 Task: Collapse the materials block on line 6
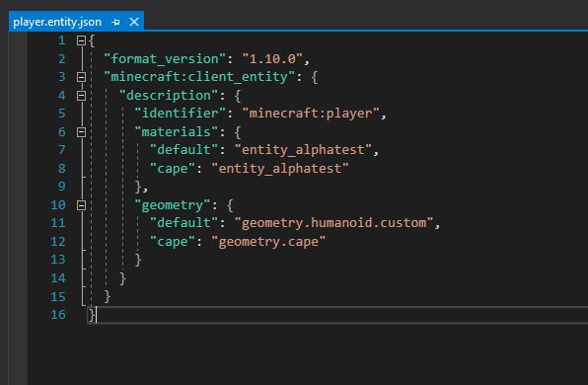coord(81,132)
